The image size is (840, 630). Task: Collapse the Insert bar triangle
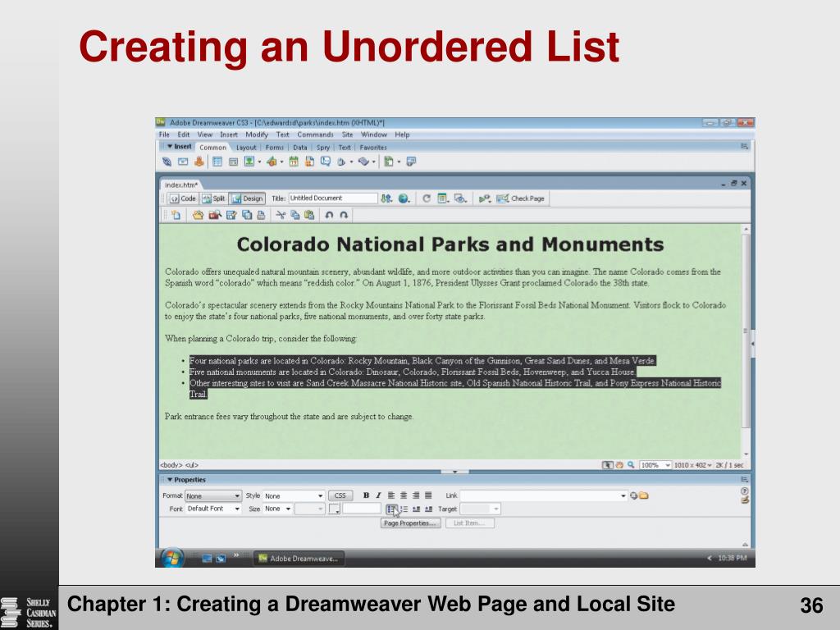[169, 146]
